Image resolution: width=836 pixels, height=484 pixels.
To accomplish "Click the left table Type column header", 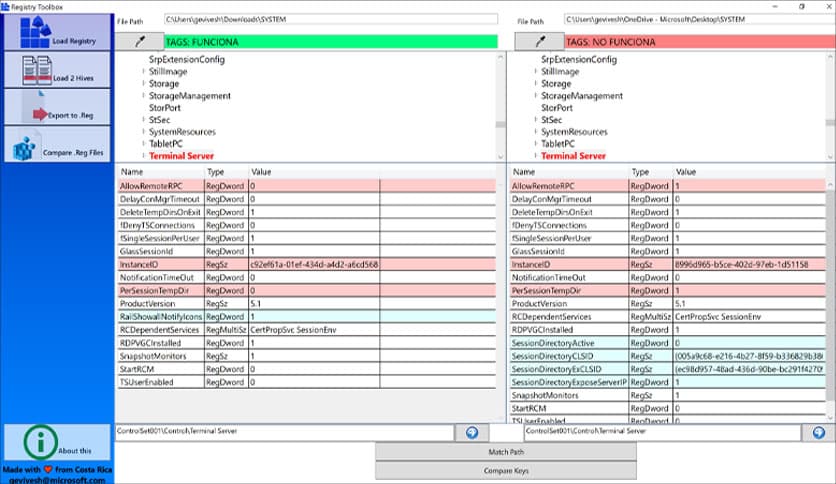I will click(x=227, y=172).
